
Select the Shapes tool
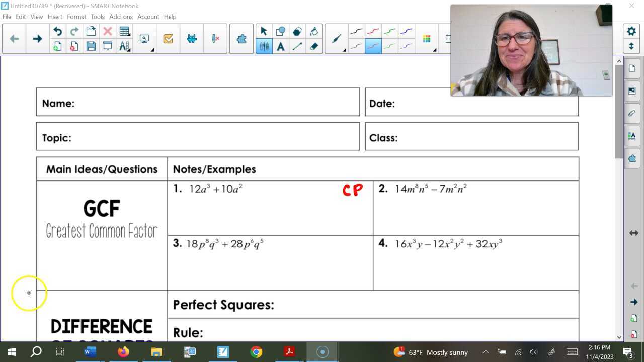point(281,30)
